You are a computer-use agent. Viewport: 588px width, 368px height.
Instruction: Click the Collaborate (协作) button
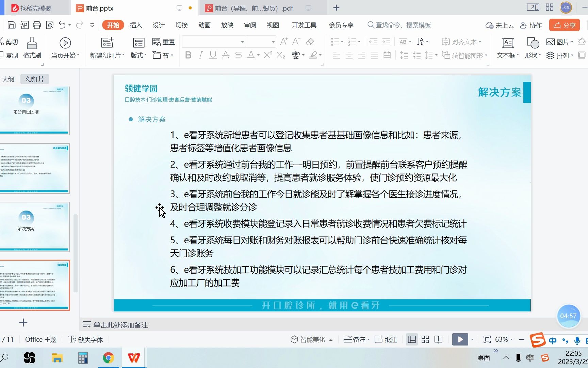(x=531, y=25)
